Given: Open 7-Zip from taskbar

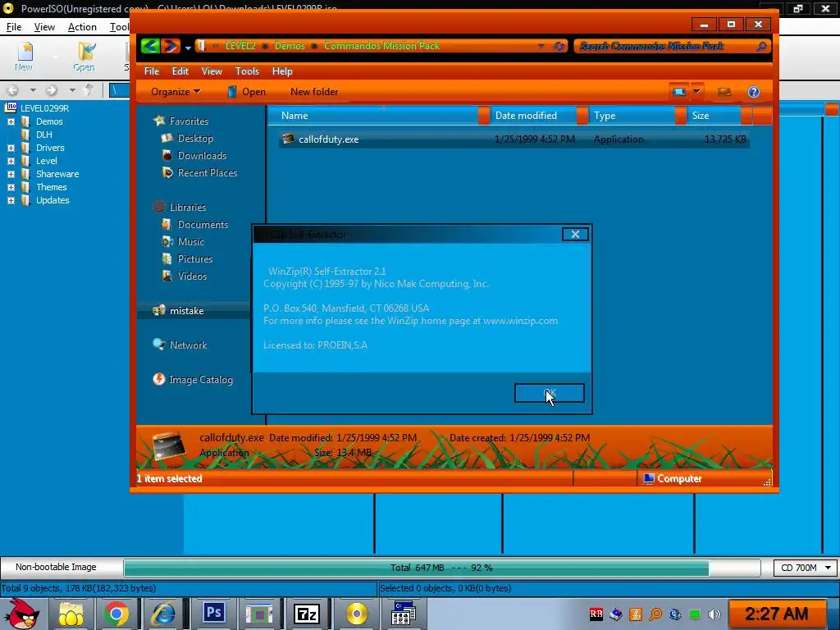Looking at the screenshot, I should tap(307, 614).
